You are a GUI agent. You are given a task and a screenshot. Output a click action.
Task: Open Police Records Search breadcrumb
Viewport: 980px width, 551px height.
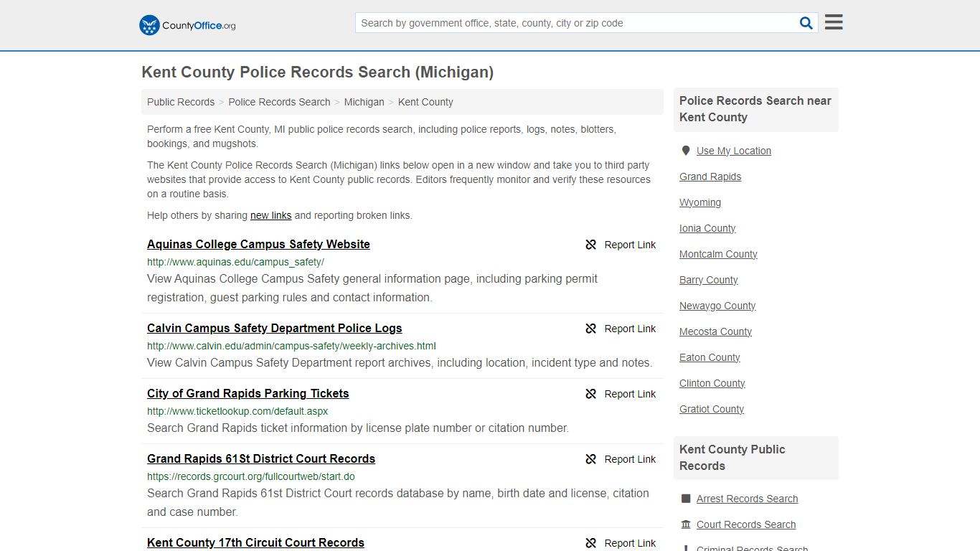coord(279,102)
